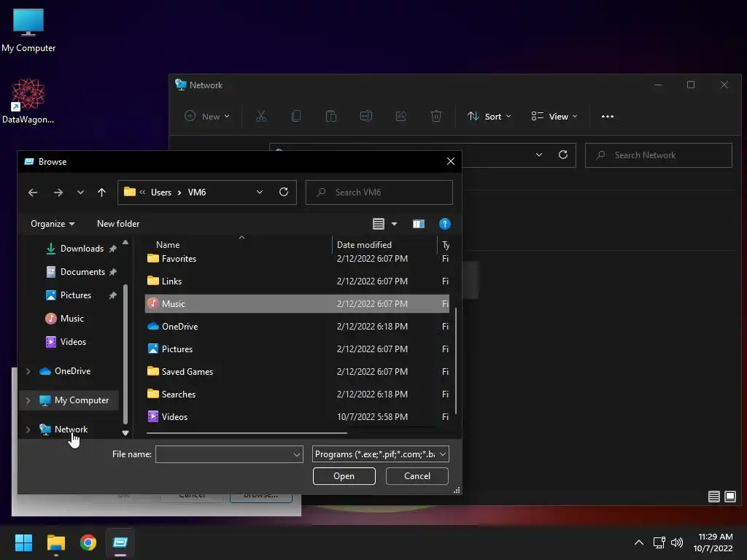Viewport: 747px width, 560px height.
Task: Go forward in Browse dialog
Action: tap(58, 192)
